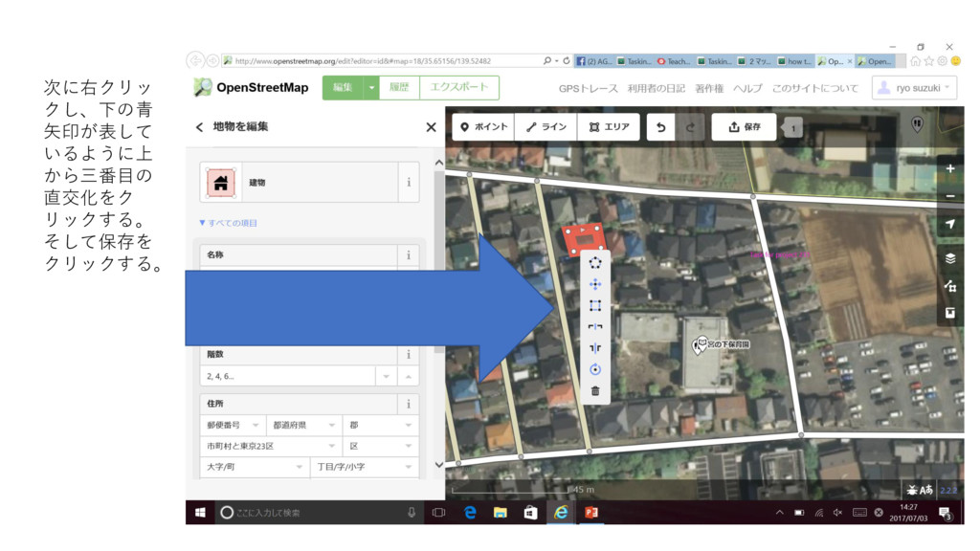980x551 pixels.
Task: Click the rotate icon in the context menu
Action: (595, 369)
